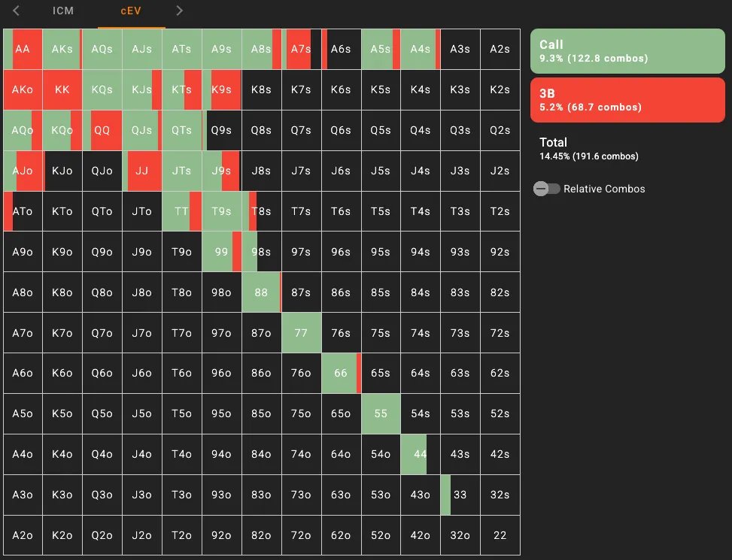Screen dimensions: 732x560
Task: Click the A5s hand cell
Action: [x=381, y=49]
